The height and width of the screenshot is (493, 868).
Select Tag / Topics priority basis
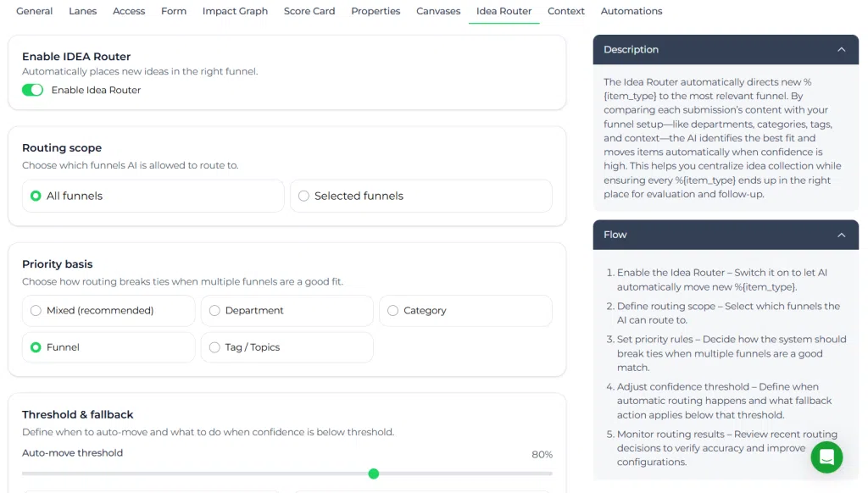(x=287, y=347)
